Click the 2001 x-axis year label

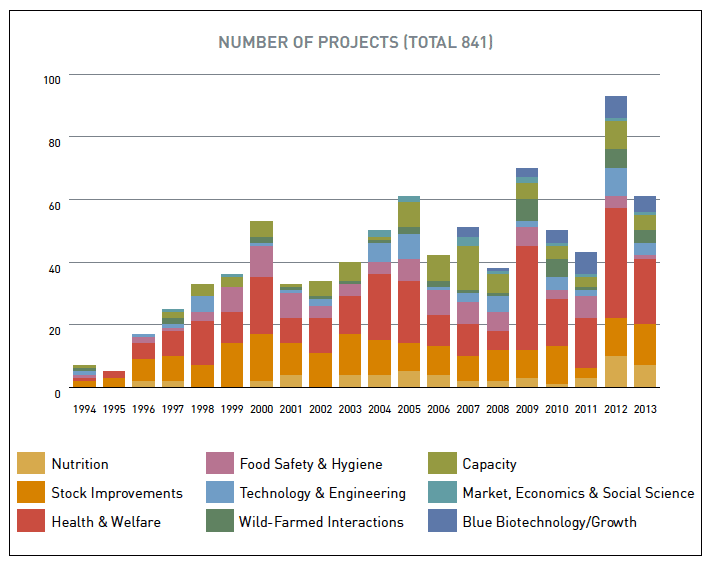(x=291, y=409)
